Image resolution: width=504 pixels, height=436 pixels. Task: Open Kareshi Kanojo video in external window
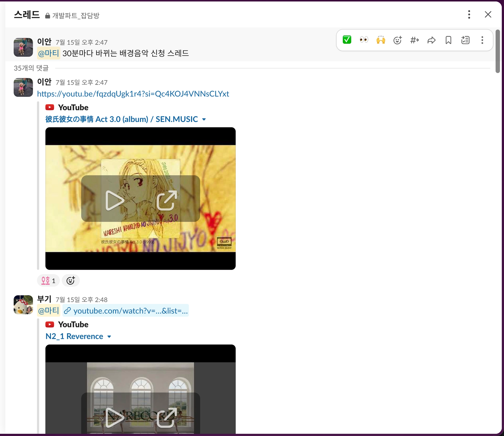(x=167, y=200)
